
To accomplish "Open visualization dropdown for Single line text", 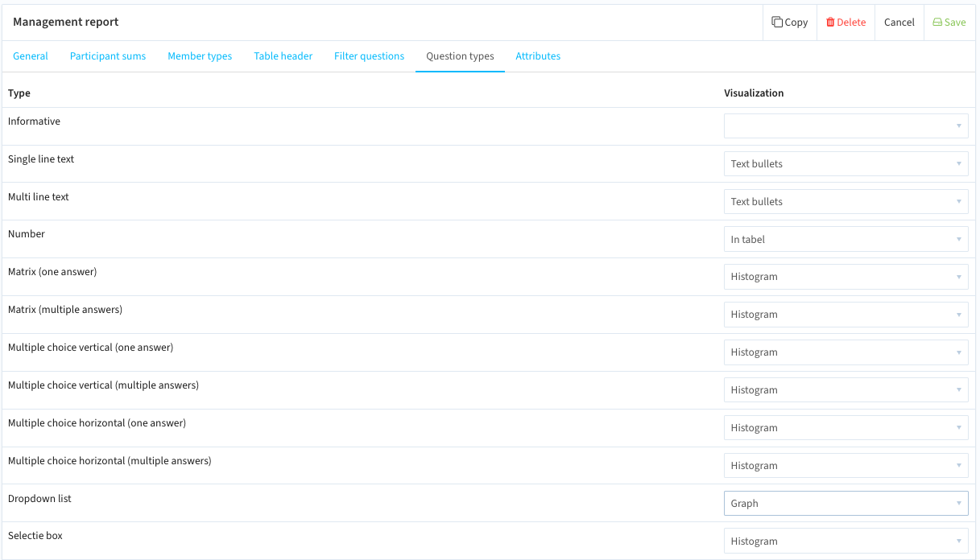I will coord(846,163).
